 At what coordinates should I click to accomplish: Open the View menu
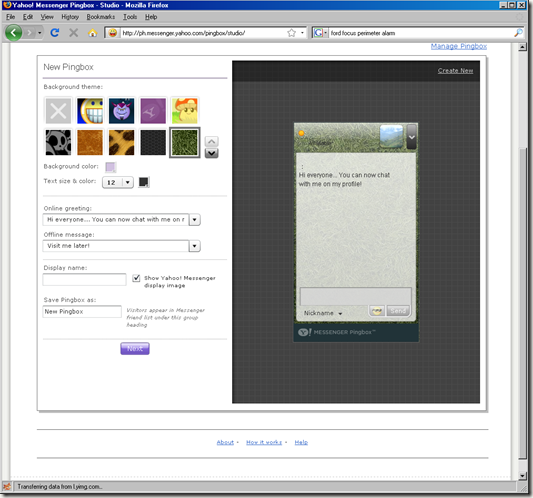pyautogui.click(x=47, y=17)
